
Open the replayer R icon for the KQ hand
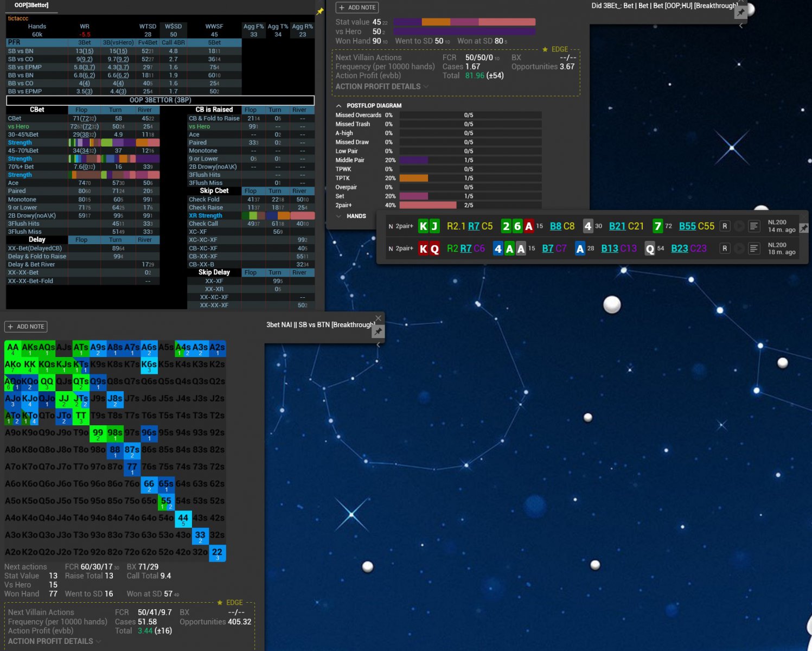725,248
